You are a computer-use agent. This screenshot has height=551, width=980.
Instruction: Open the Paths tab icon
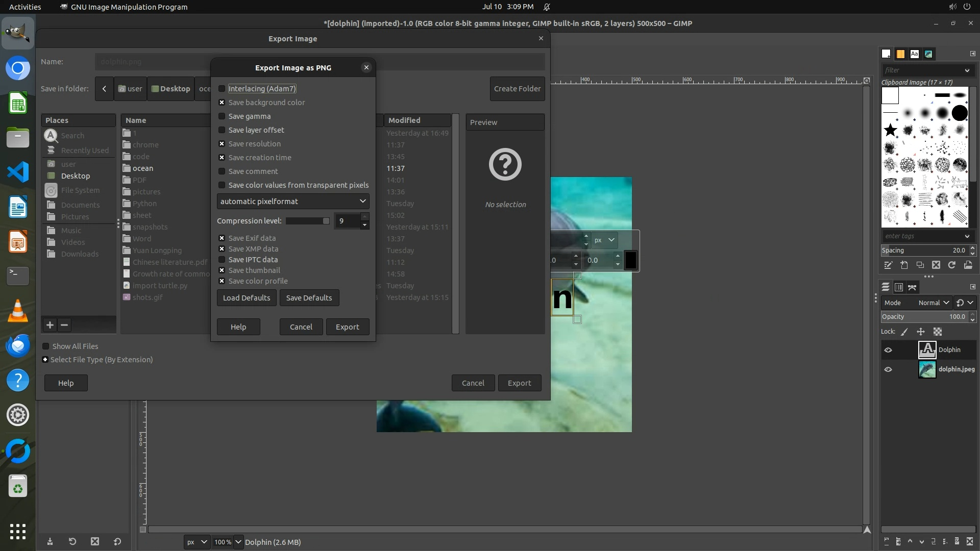[912, 287]
